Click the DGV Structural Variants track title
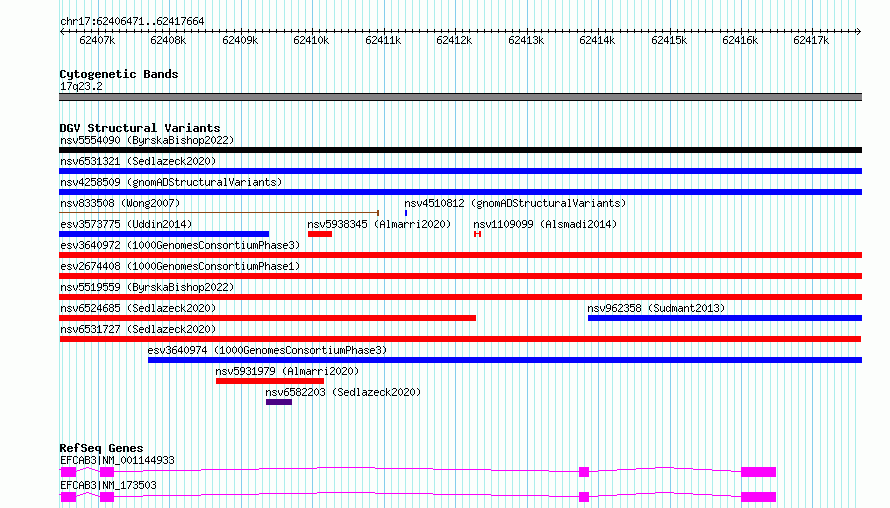 click(x=140, y=128)
